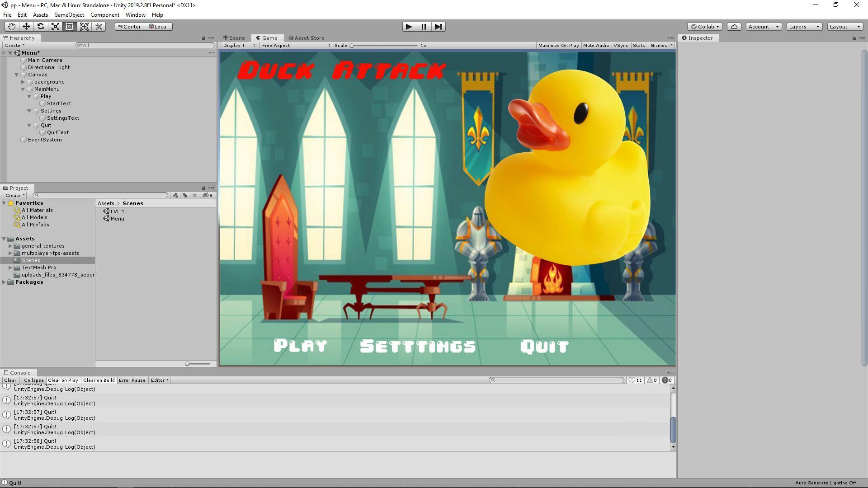Start Play mode
868x488 pixels.
pos(409,27)
